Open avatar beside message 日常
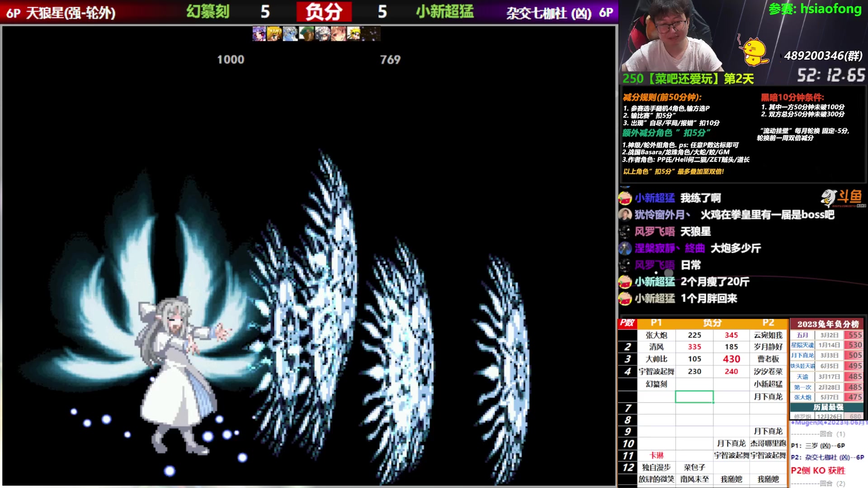The image size is (868, 488). tap(625, 265)
